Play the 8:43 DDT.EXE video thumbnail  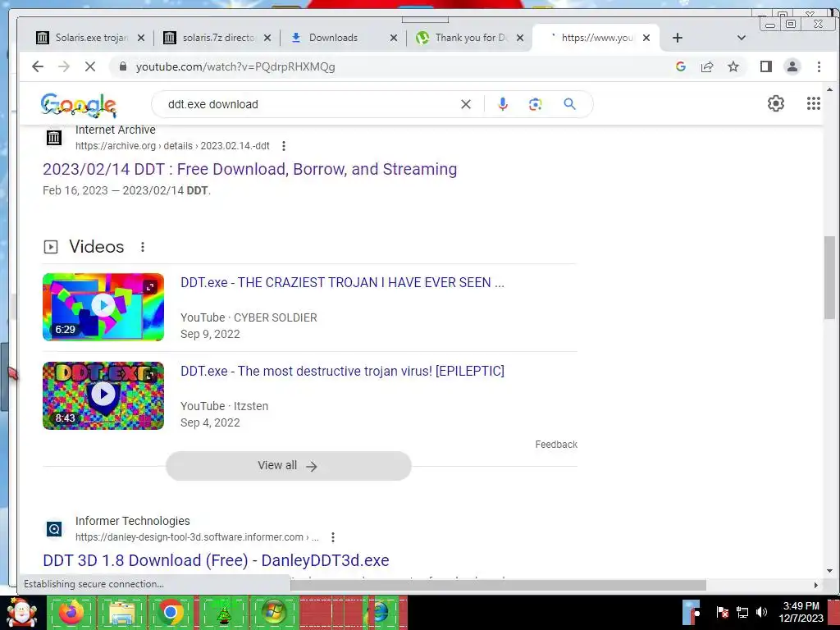(x=103, y=395)
